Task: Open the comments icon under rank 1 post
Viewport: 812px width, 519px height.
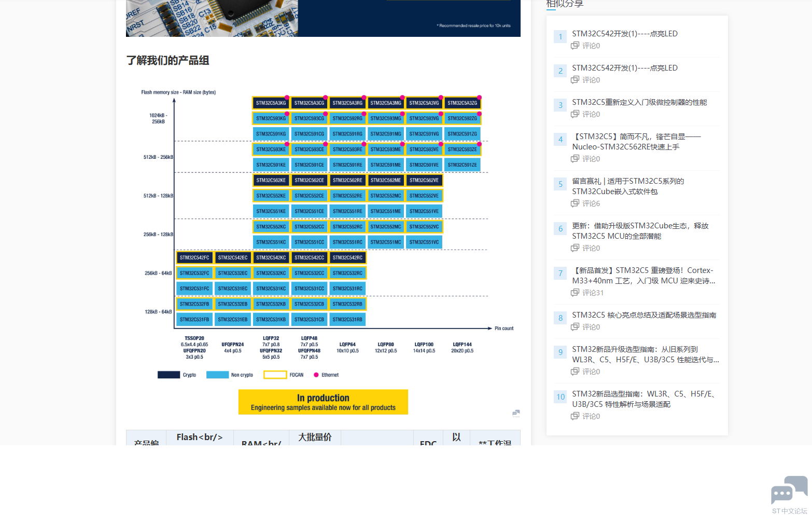Action: pyautogui.click(x=575, y=46)
